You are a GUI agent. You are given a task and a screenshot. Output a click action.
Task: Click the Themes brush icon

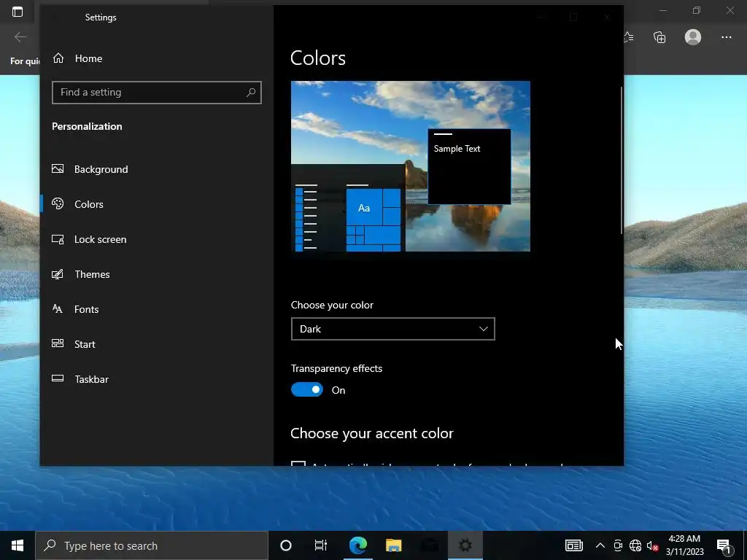pyautogui.click(x=58, y=274)
